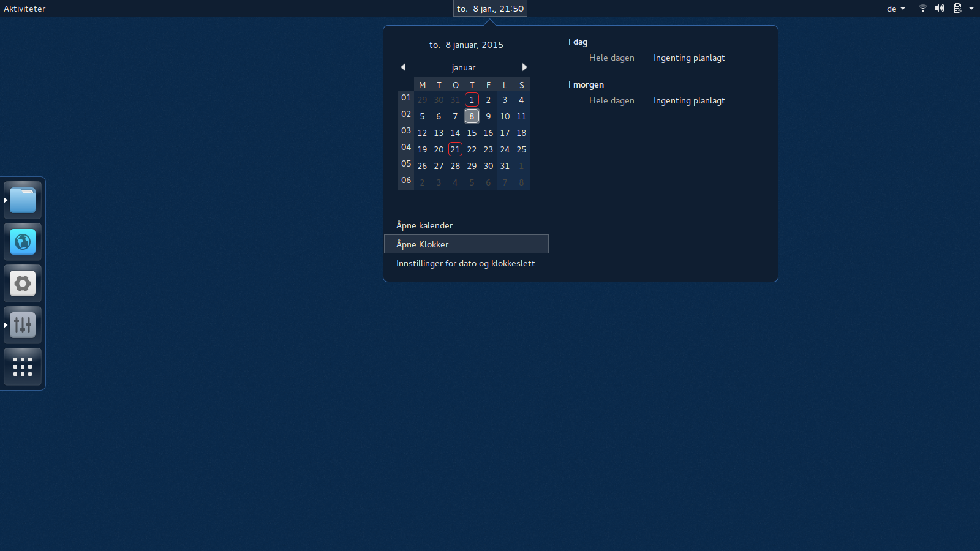980x551 pixels.
Task: Select January 1 in calendar
Action: point(472,100)
